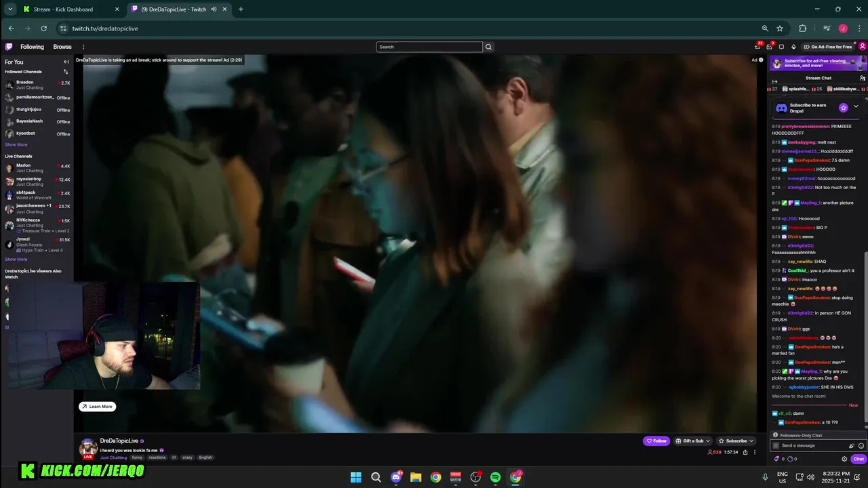Select the DreDaTopicLive - Twitch tab

pos(179,9)
